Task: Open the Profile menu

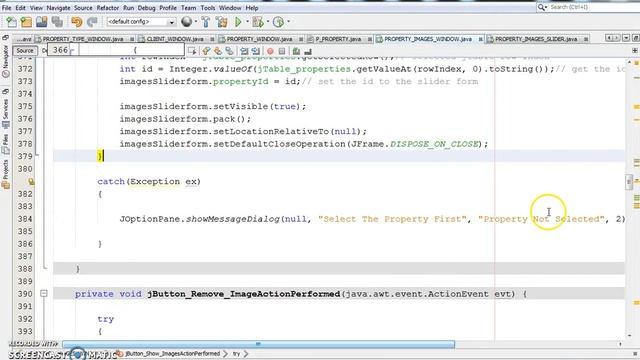Action: click(x=168, y=8)
